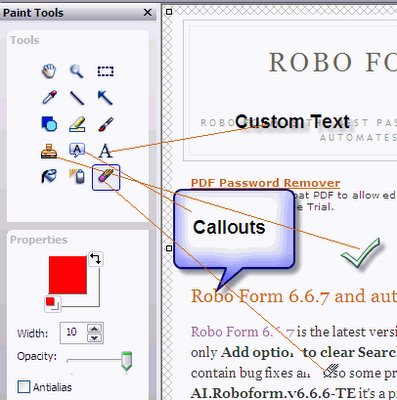The image size is (397, 400).
Task: Select the Paintbrush tool
Action: coord(106,124)
